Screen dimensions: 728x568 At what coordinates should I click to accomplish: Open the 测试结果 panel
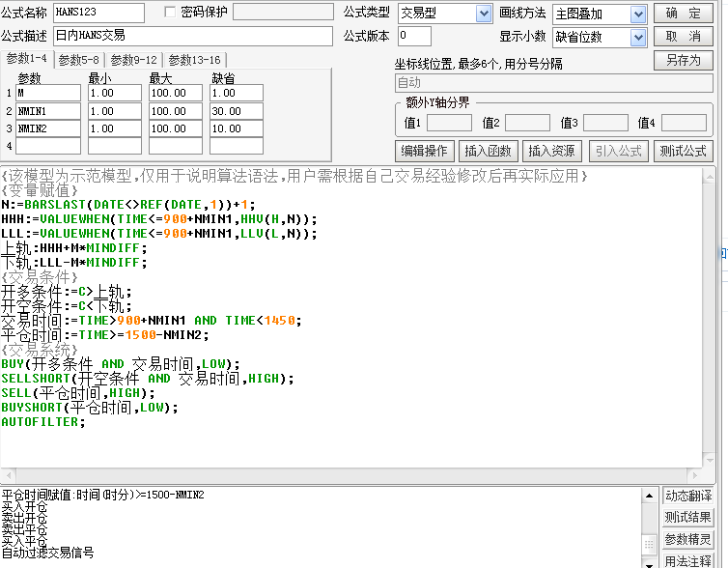click(x=688, y=518)
